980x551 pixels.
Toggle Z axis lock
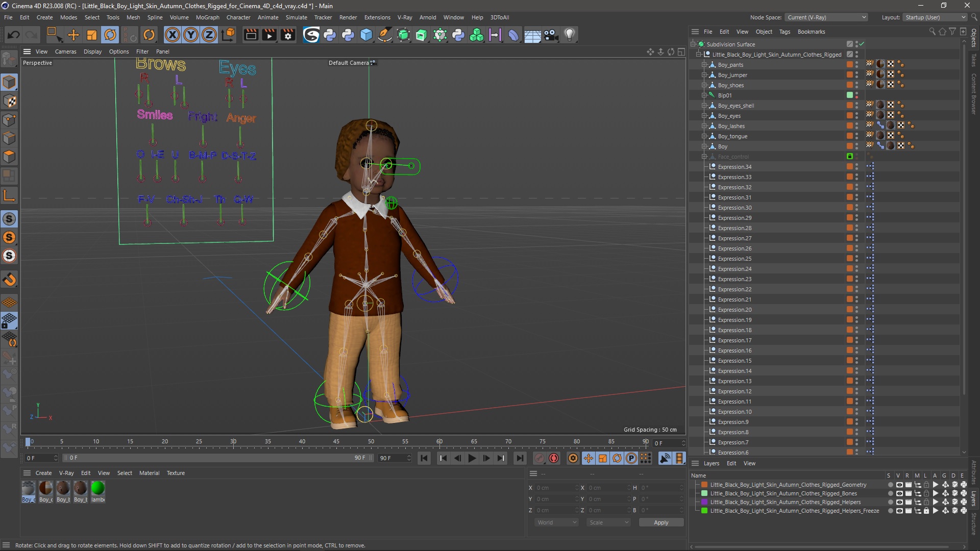209,35
